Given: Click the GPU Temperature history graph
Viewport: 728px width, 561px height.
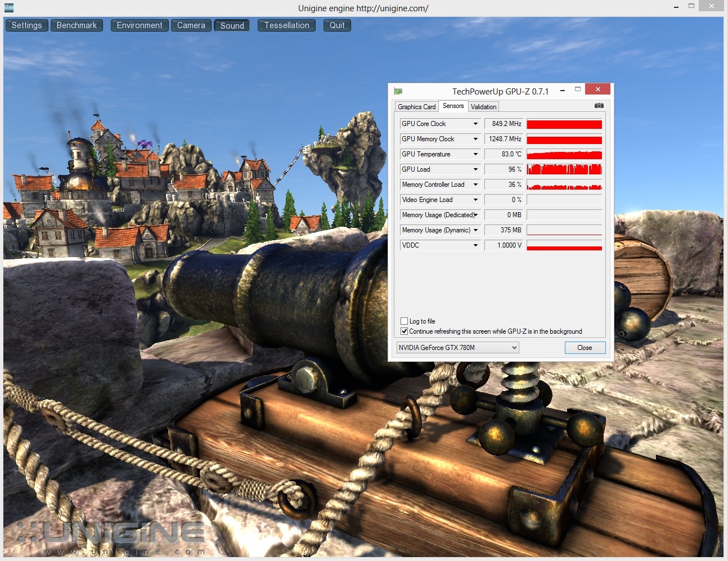Looking at the screenshot, I should click(564, 154).
